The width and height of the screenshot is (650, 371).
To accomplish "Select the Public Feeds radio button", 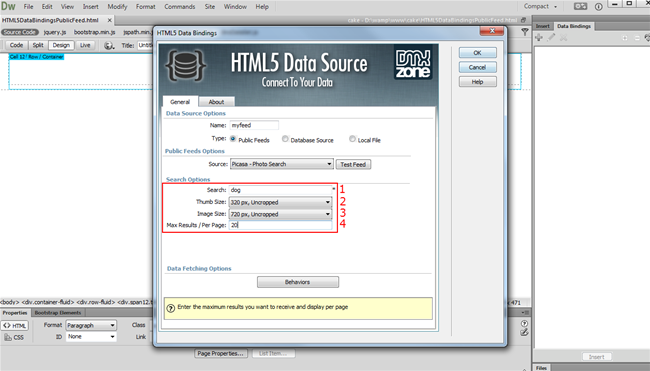I will tap(233, 139).
